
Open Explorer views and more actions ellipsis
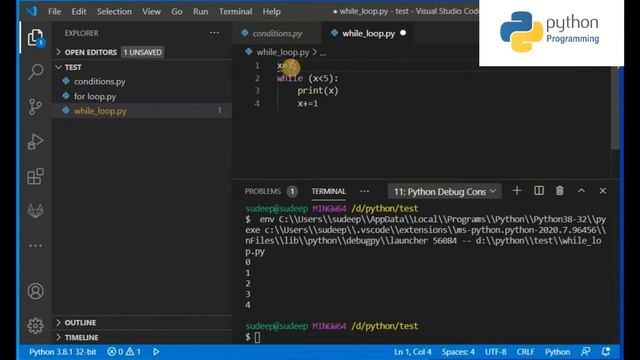[x=214, y=33]
